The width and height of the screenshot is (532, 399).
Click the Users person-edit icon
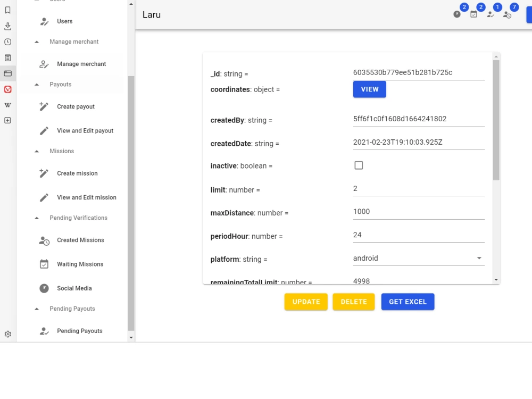point(44,21)
